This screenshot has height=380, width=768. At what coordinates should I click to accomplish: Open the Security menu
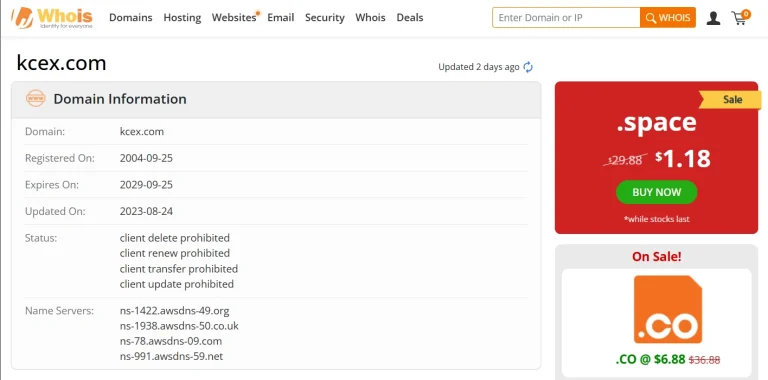[325, 18]
